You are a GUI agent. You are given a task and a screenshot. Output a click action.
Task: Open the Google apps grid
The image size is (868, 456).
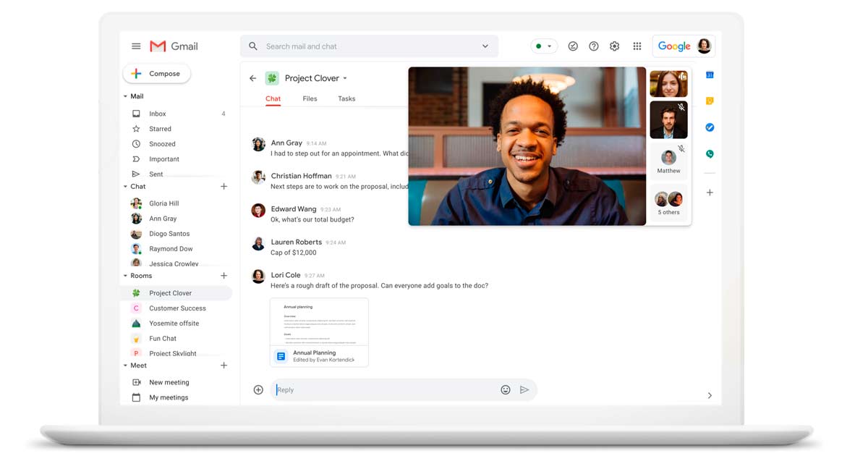pos(637,46)
